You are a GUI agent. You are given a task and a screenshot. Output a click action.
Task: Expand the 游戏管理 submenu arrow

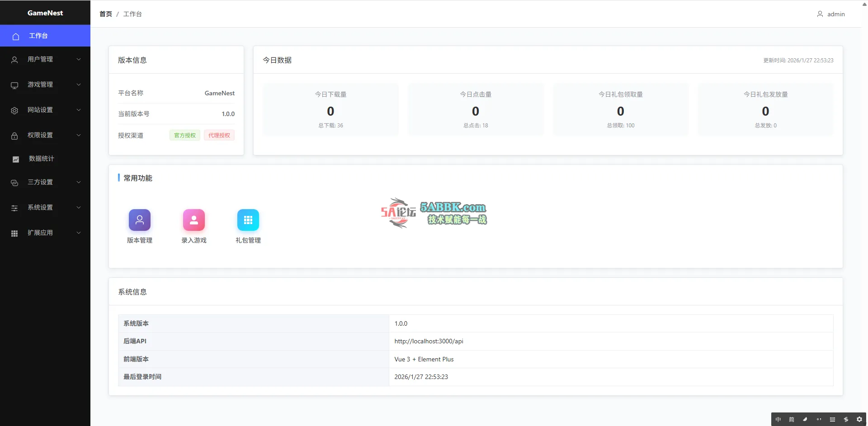click(x=79, y=84)
